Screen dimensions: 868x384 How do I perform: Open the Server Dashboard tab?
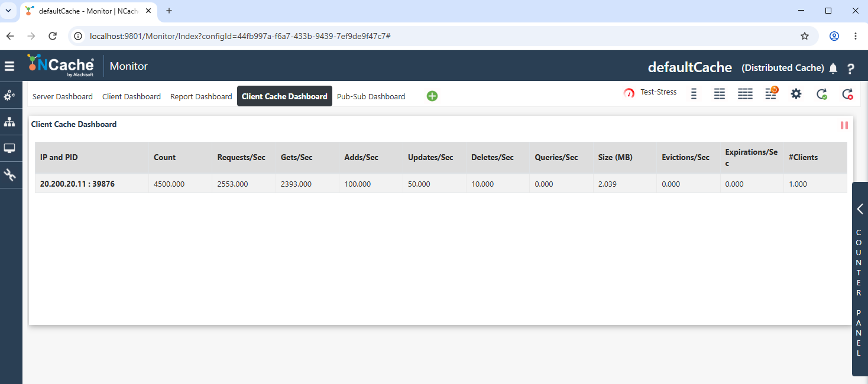[63, 96]
